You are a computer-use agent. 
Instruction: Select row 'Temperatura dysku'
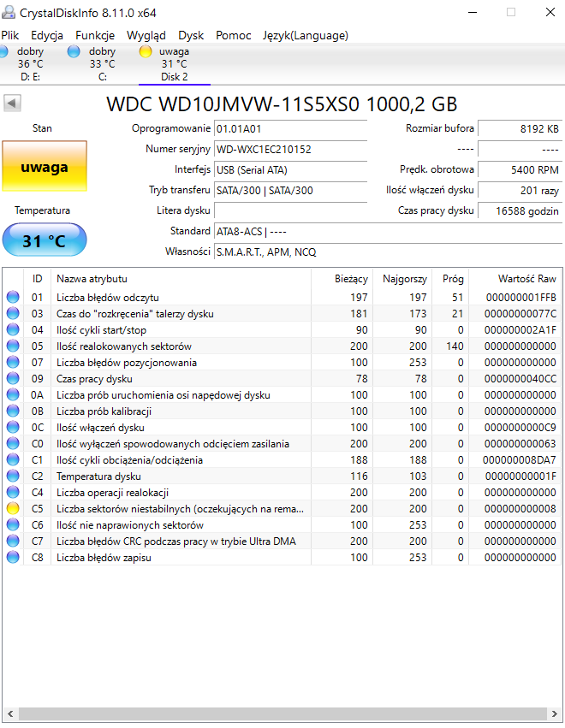[282, 476]
